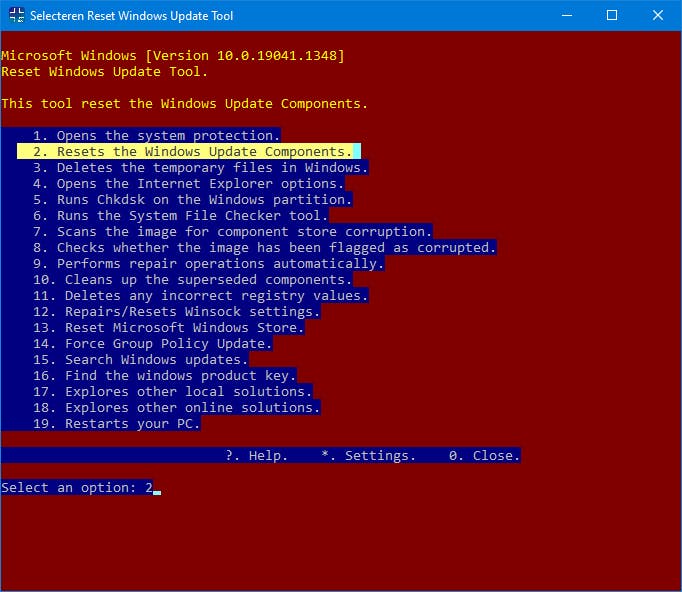Click highlighted option '2. Resets the Windows Update Components.'
The image size is (682, 592).
coord(189,151)
